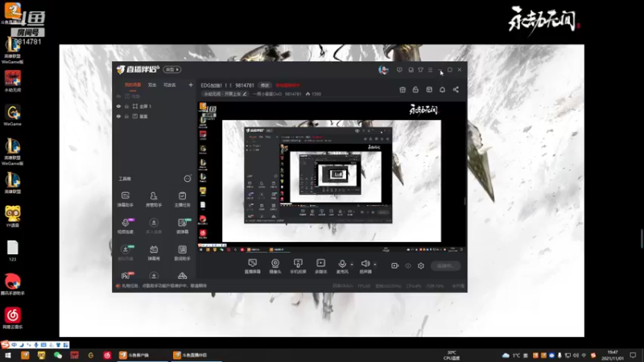This screenshot has height=362, width=644.
Task: Open the 视频连麦 tool
Action: pos(126,226)
